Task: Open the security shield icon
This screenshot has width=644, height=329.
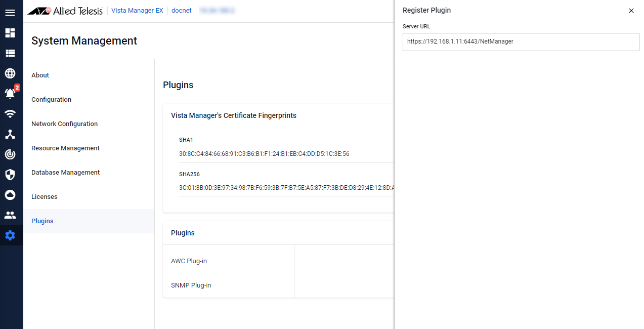Action: click(10, 175)
